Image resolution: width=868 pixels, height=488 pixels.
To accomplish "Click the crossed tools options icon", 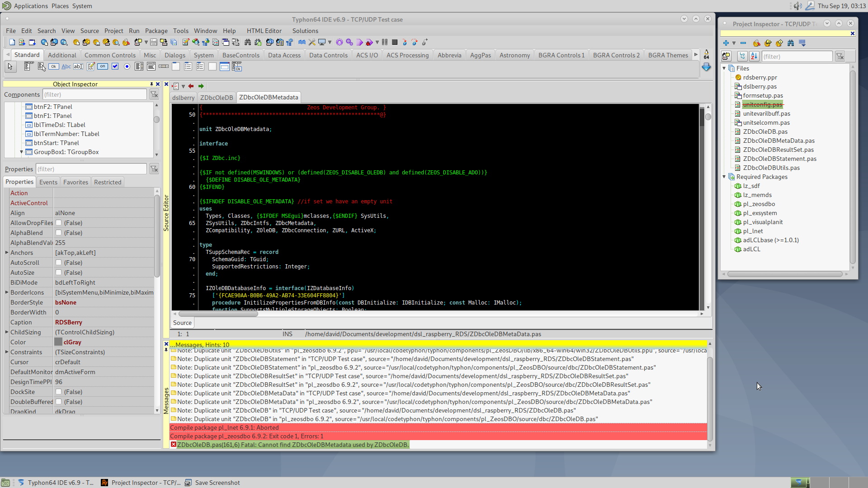I will coord(312,42).
